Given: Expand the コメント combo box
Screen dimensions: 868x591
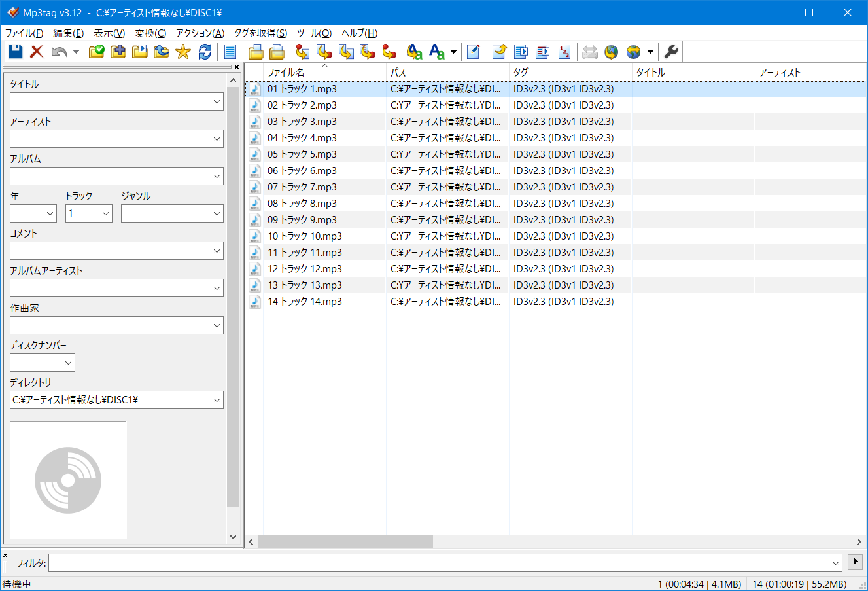Looking at the screenshot, I should point(217,251).
